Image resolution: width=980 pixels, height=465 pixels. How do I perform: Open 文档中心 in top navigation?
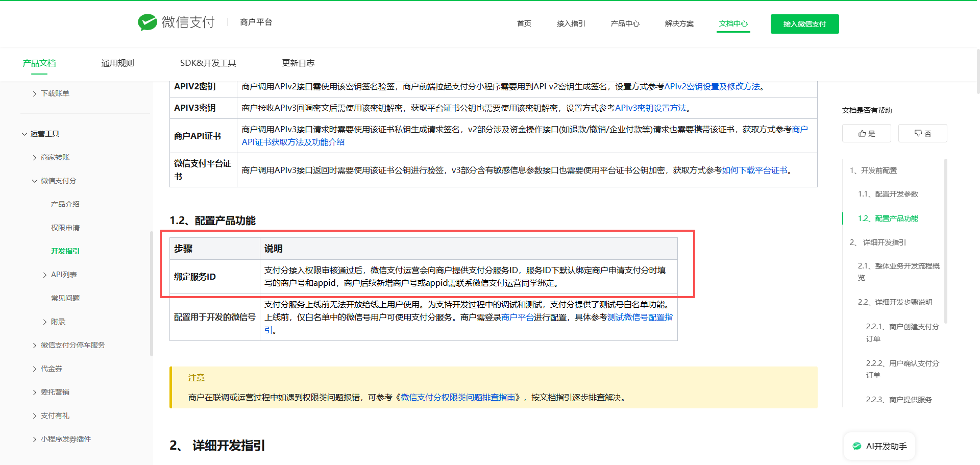tap(733, 23)
